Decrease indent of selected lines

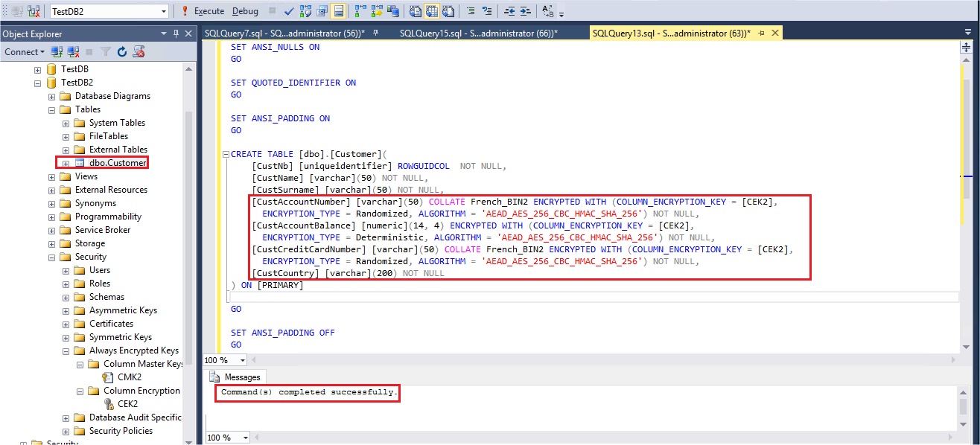tap(509, 11)
